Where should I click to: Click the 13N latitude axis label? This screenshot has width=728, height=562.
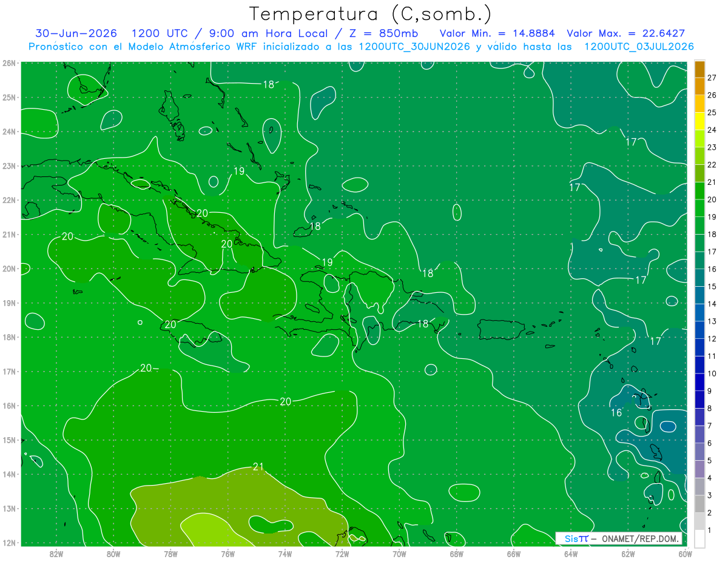click(8, 509)
